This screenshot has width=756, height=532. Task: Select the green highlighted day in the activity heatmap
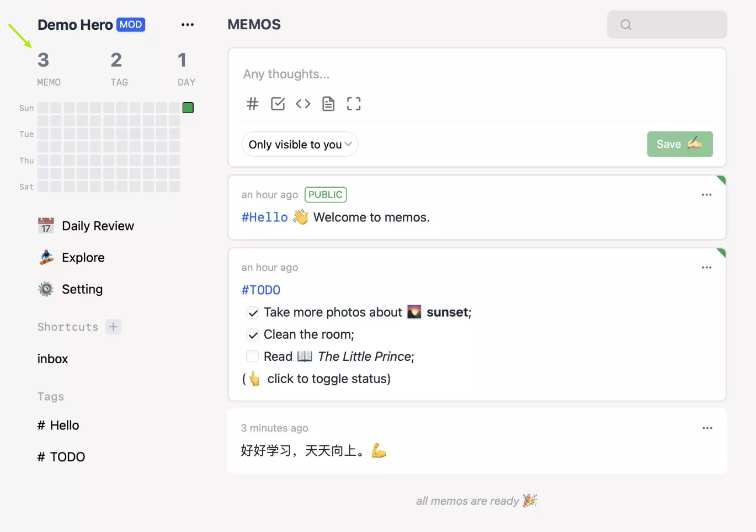click(188, 108)
